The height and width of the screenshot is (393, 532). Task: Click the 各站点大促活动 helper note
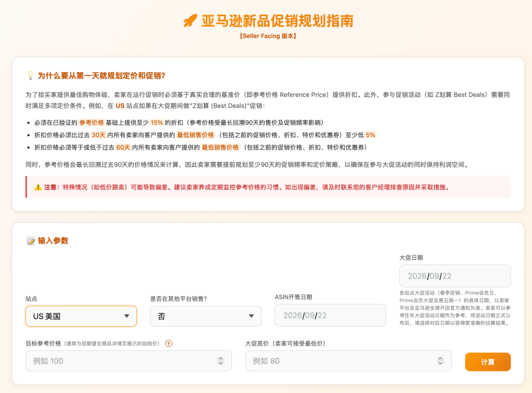click(x=455, y=308)
